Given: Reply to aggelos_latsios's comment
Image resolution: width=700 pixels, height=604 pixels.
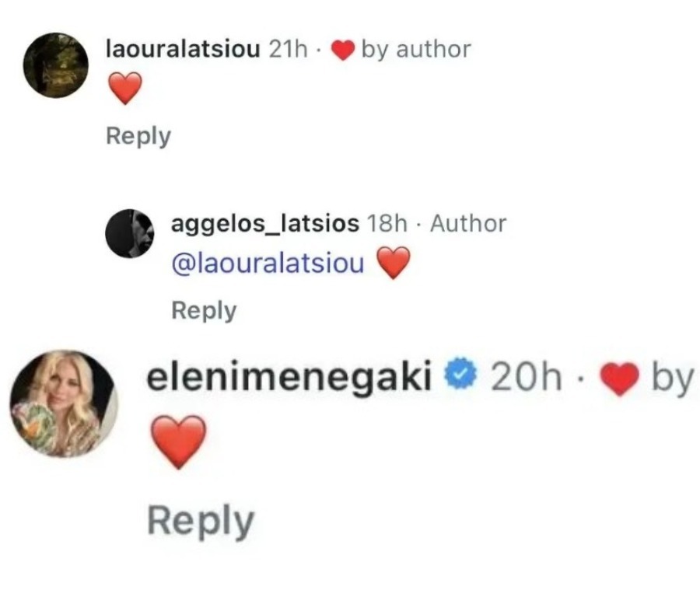Looking at the screenshot, I should tap(204, 311).
